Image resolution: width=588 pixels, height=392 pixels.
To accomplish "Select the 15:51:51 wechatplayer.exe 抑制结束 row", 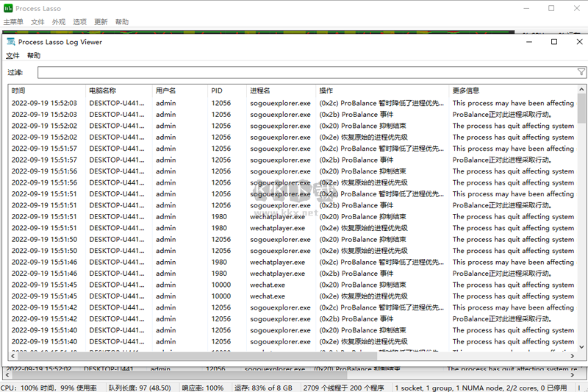I will point(293,216).
